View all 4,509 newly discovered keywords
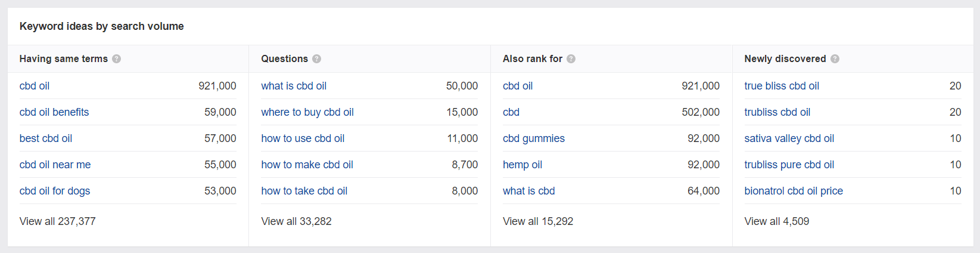Viewport: 980px width, 253px height. pos(777,221)
